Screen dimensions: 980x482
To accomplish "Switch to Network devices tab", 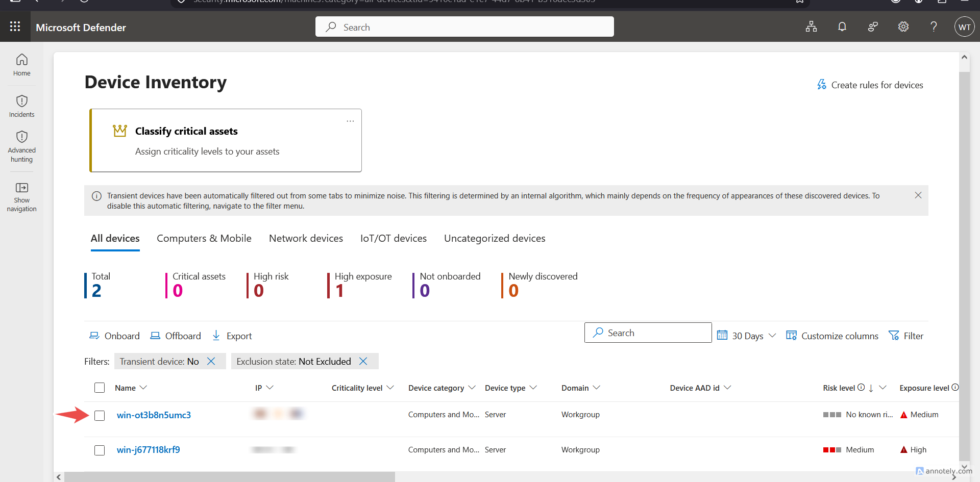I will pyautogui.click(x=306, y=238).
